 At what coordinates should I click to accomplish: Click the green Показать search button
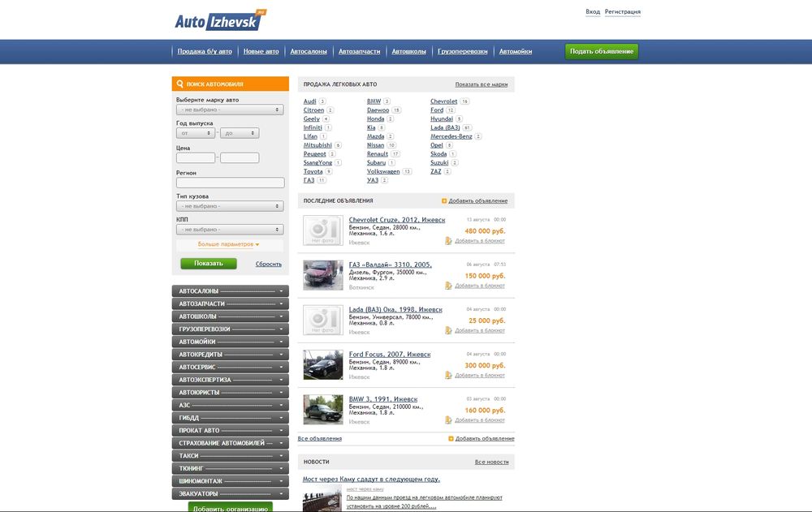(209, 264)
